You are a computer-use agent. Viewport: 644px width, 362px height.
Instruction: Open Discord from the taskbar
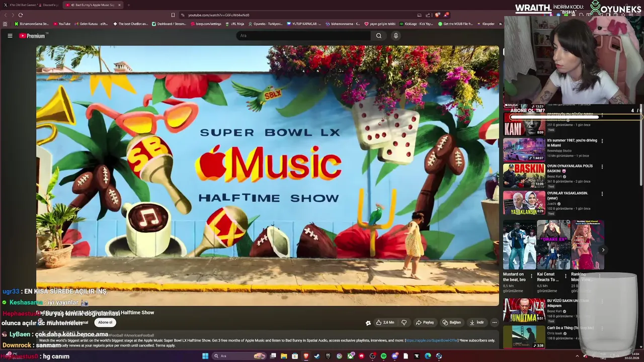pyautogui.click(x=395, y=356)
